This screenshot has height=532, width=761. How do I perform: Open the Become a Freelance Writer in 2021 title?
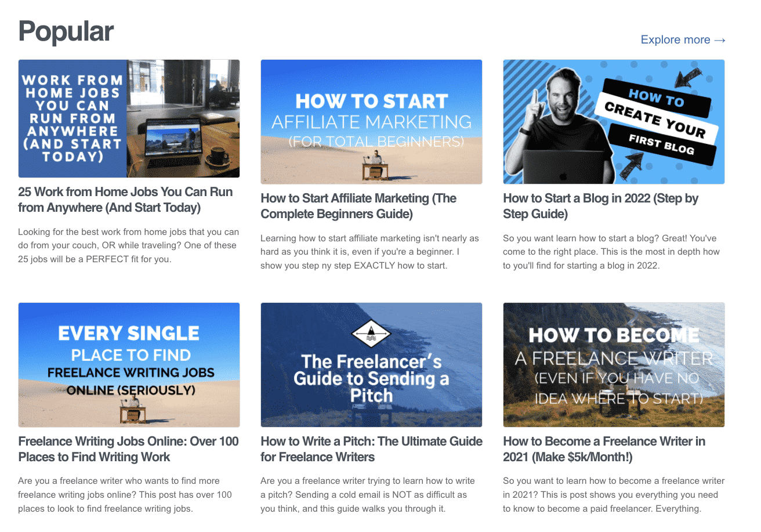[x=604, y=449]
